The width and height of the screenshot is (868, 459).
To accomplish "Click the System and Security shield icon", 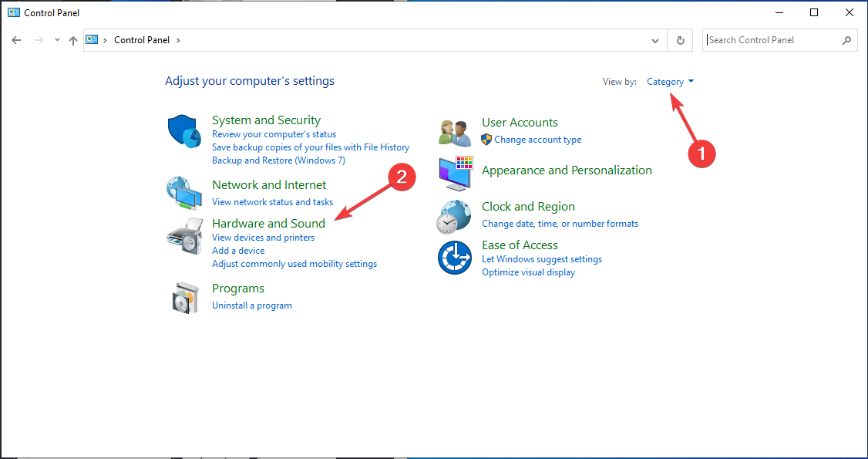I will (x=183, y=131).
